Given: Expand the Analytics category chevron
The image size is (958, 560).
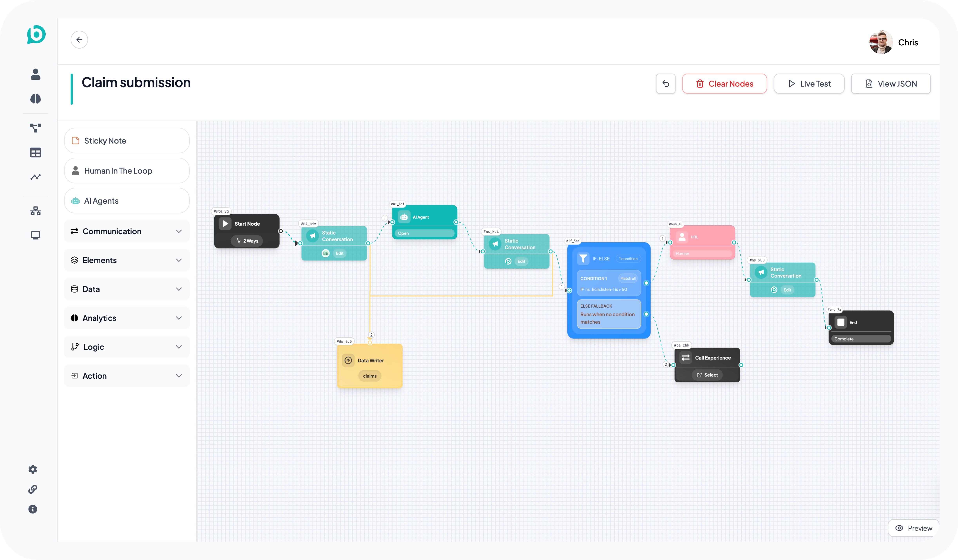Looking at the screenshot, I should [x=179, y=318].
